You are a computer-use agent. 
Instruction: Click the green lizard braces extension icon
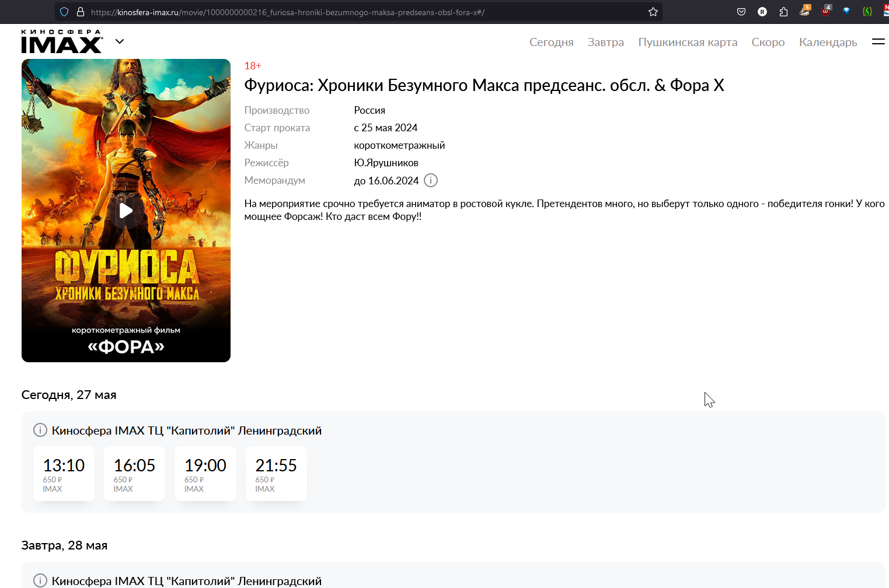(867, 12)
